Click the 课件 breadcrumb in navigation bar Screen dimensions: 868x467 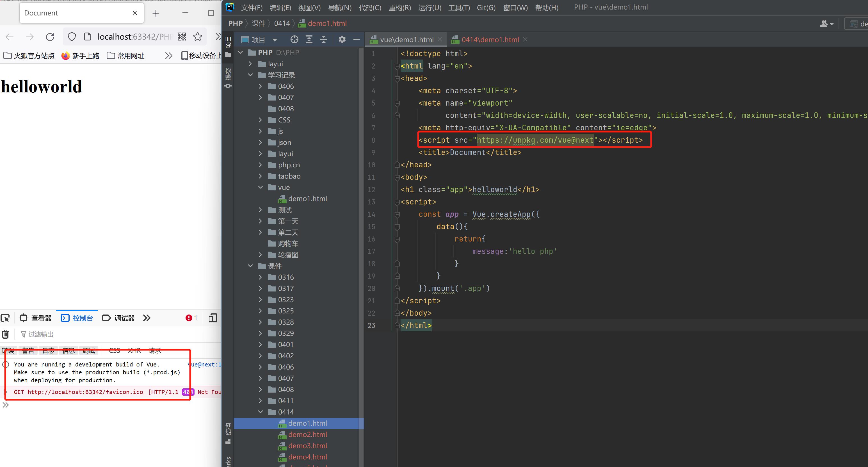259,23
